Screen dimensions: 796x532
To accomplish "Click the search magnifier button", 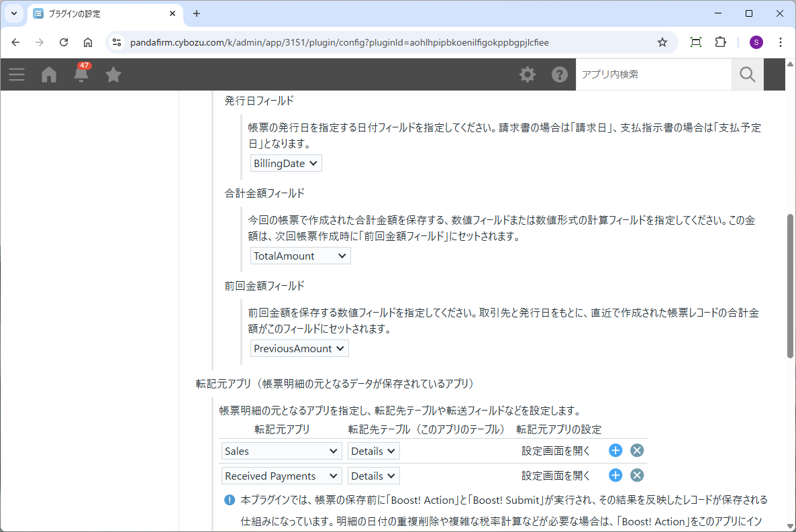I will pyautogui.click(x=747, y=74).
